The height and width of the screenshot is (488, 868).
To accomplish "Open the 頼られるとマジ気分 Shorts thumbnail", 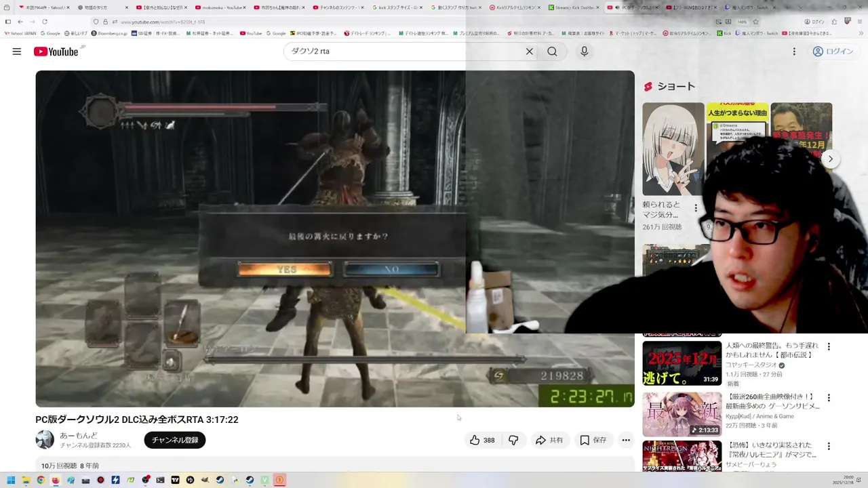I will coord(673,149).
